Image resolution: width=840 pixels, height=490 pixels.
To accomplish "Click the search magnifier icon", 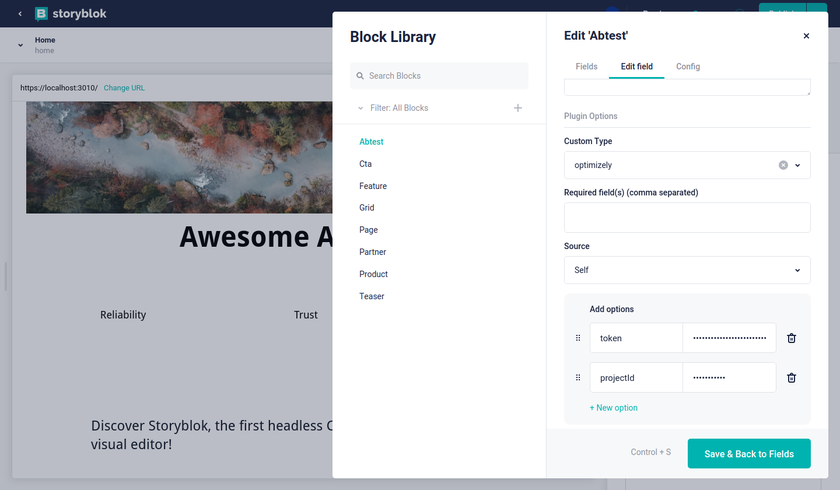I will tap(360, 76).
